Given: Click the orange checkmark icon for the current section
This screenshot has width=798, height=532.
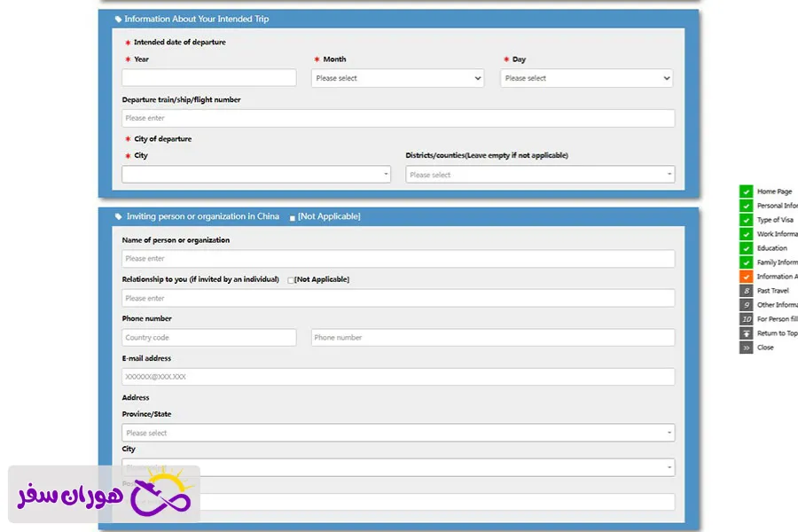Looking at the screenshot, I should [x=746, y=277].
